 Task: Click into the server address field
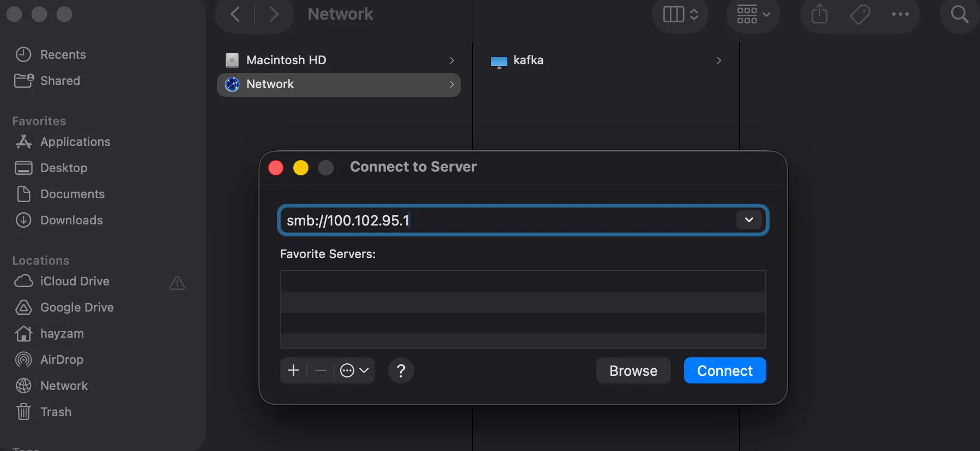pos(507,220)
